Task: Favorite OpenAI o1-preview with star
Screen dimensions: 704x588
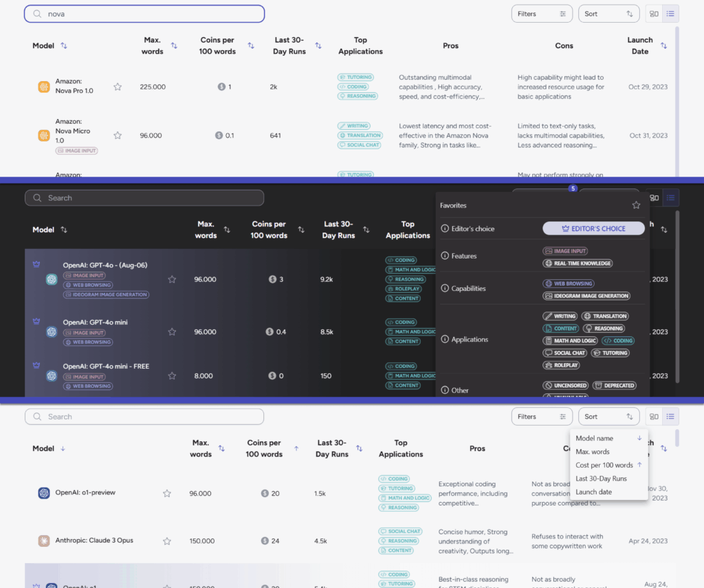Action: click(x=167, y=493)
